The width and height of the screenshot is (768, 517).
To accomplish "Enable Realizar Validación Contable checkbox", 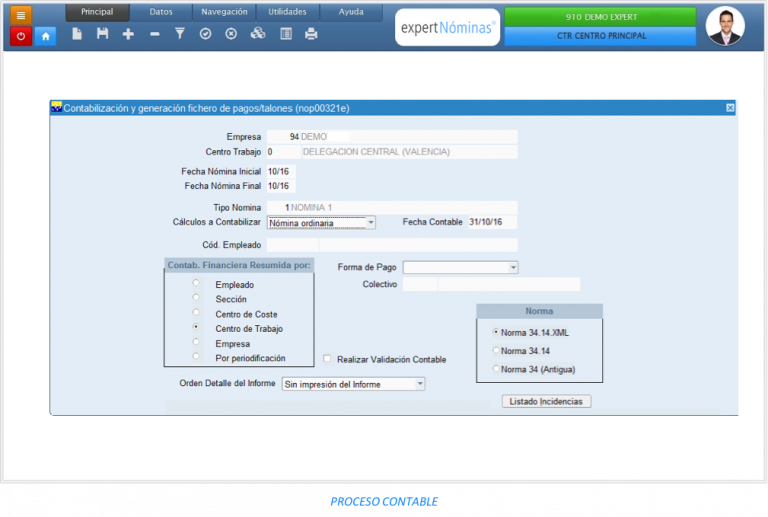I will pos(327,359).
